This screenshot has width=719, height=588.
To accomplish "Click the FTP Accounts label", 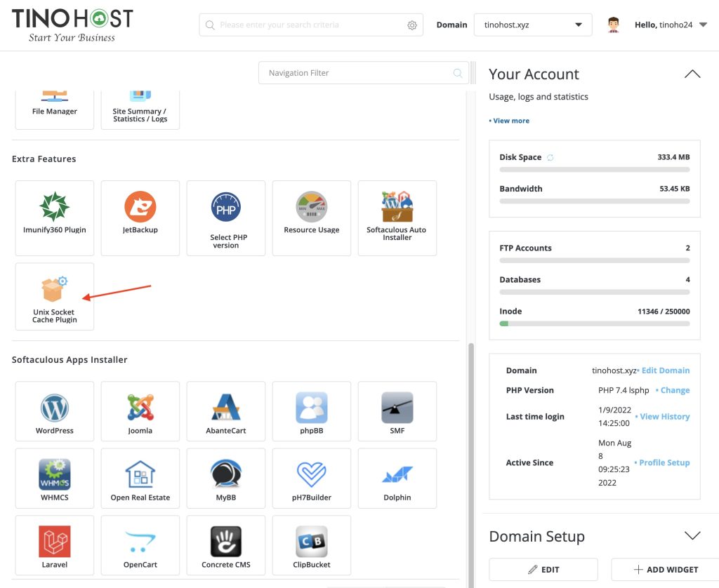I will [x=525, y=248].
